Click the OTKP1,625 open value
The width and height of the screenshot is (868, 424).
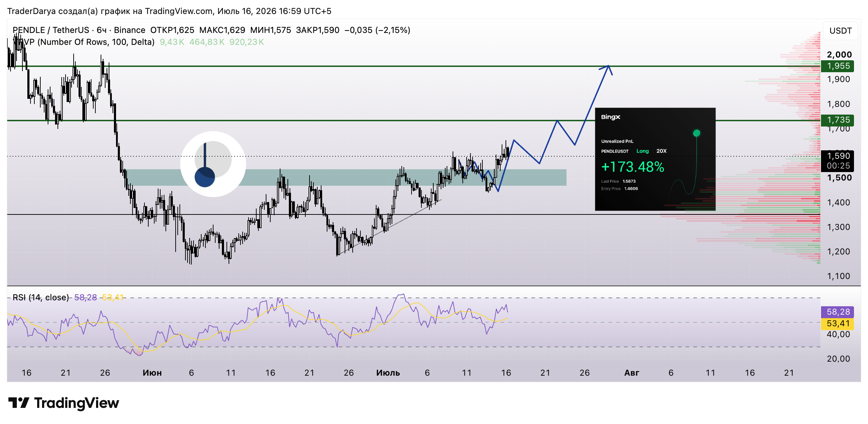coord(172,30)
